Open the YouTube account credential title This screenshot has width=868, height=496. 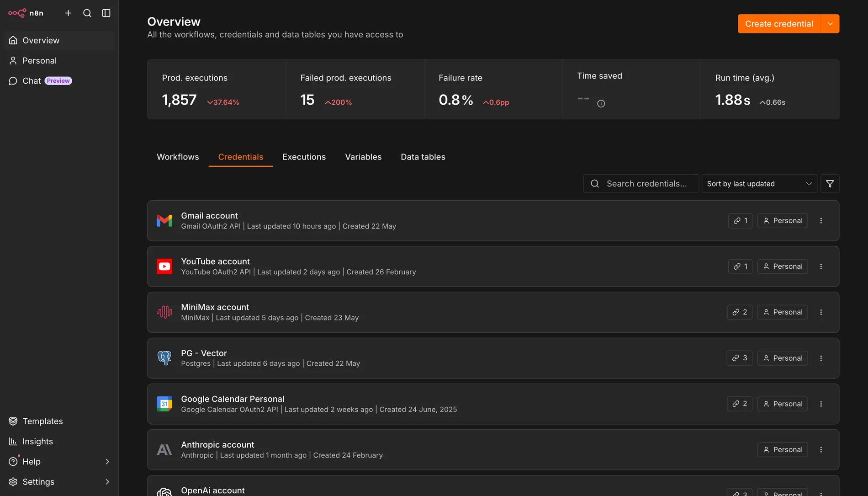point(216,261)
